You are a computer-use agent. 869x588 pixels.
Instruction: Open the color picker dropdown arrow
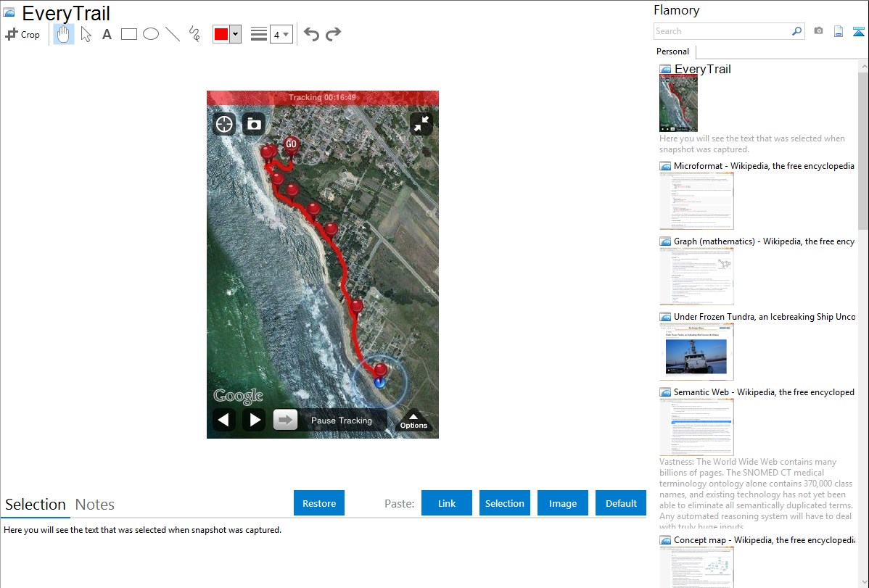[x=236, y=34]
